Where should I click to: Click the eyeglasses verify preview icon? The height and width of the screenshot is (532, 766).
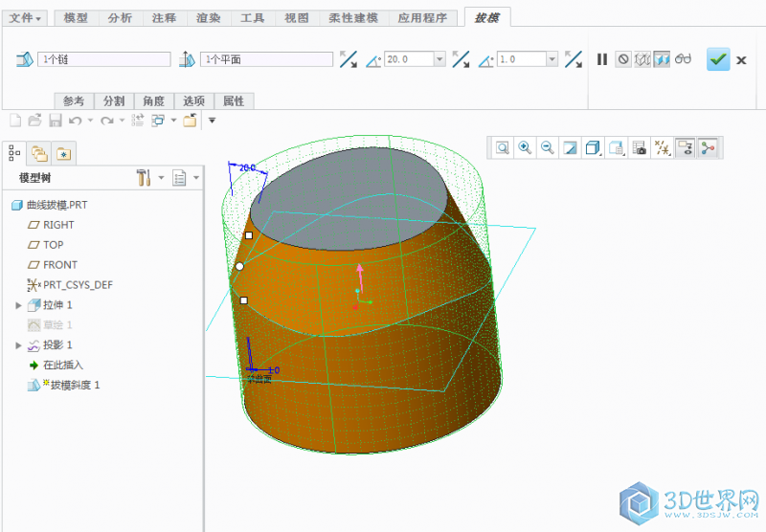[x=682, y=59]
